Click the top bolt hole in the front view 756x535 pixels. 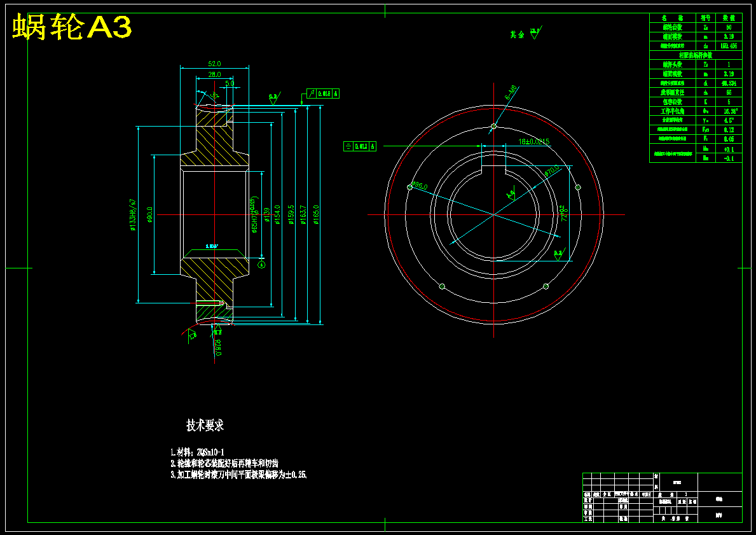click(x=493, y=127)
